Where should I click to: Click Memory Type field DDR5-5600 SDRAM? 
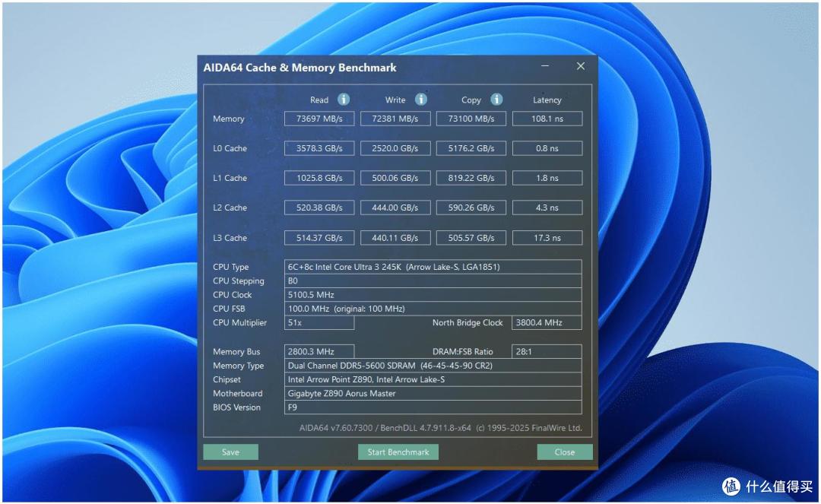tap(433, 366)
